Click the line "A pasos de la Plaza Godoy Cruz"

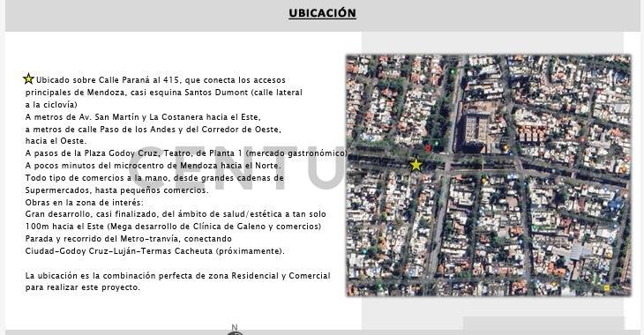pyautogui.click(x=186, y=153)
